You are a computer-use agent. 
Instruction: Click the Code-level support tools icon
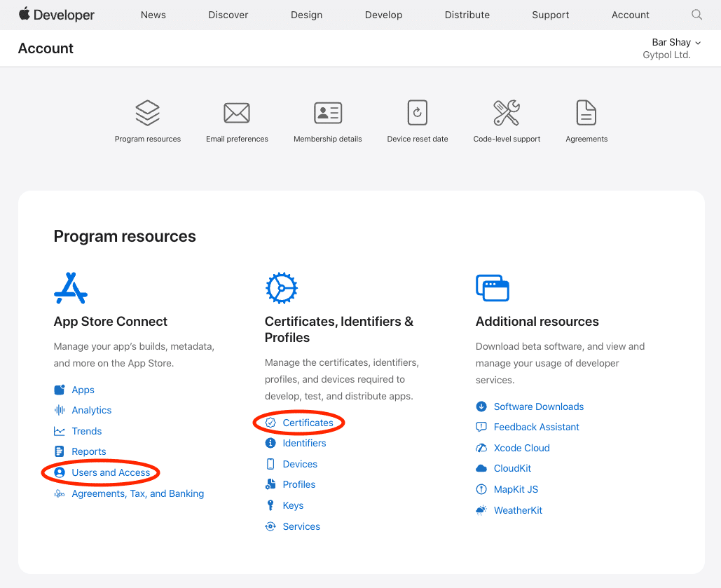[507, 113]
